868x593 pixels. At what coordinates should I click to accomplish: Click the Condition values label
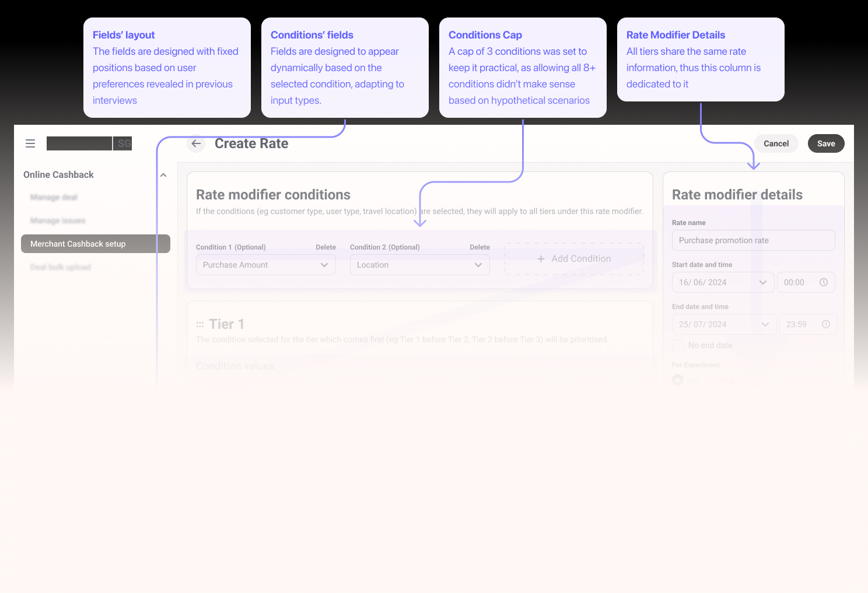tap(235, 366)
